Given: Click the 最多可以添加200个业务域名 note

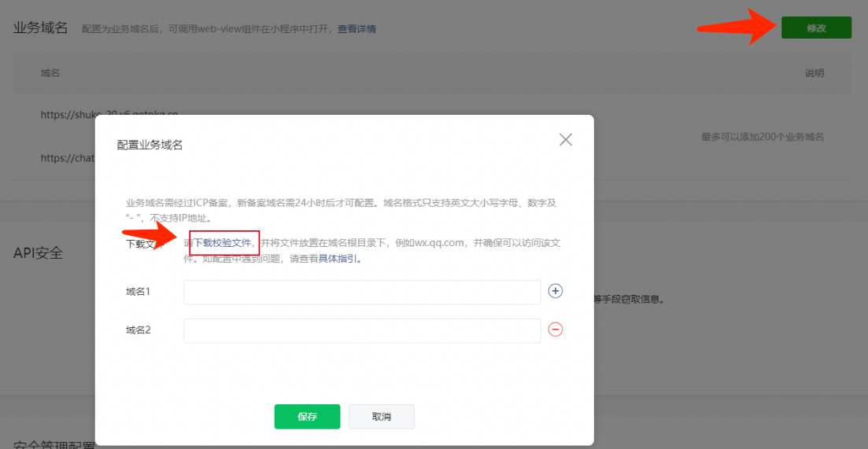Looking at the screenshot, I should pos(762,137).
